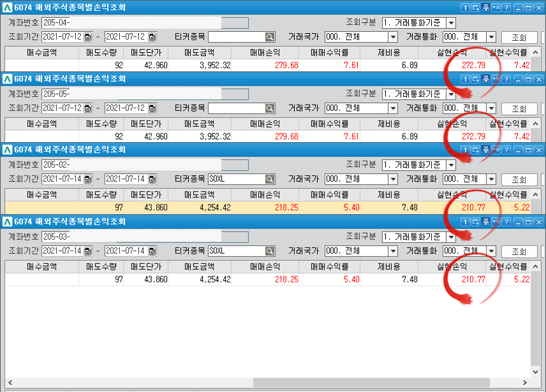Expand 조회구분 dropdown in the 205-03 window
The height and width of the screenshot is (392, 546).
click(x=452, y=237)
